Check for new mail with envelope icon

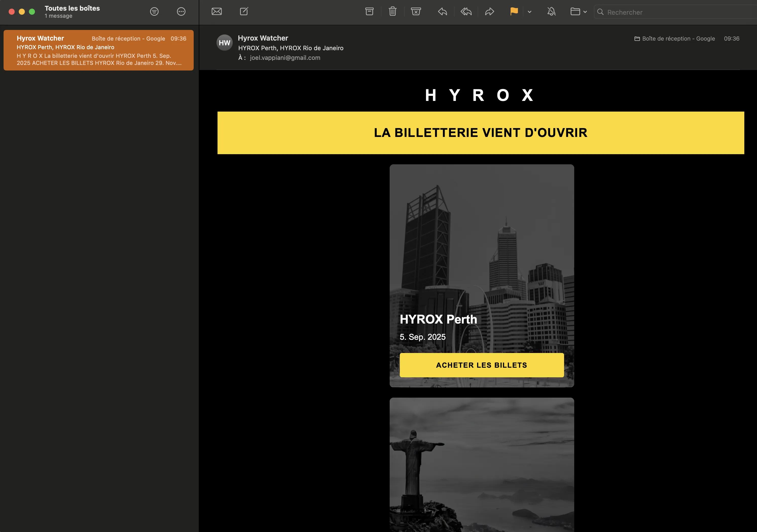(x=217, y=12)
